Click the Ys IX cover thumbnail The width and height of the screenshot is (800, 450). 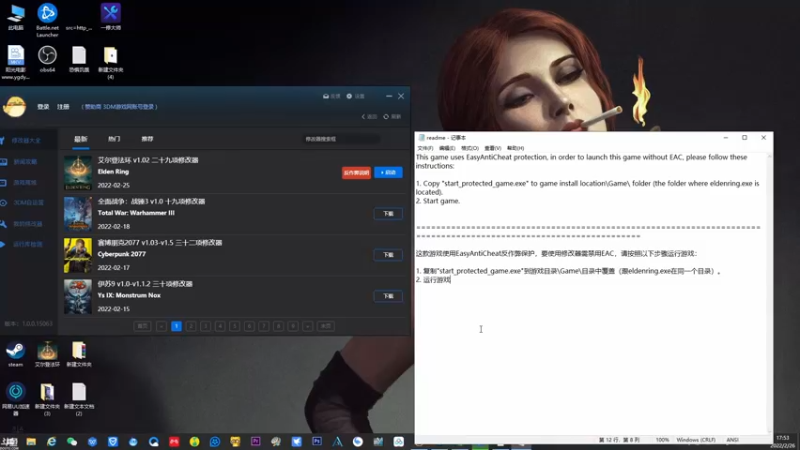78,296
